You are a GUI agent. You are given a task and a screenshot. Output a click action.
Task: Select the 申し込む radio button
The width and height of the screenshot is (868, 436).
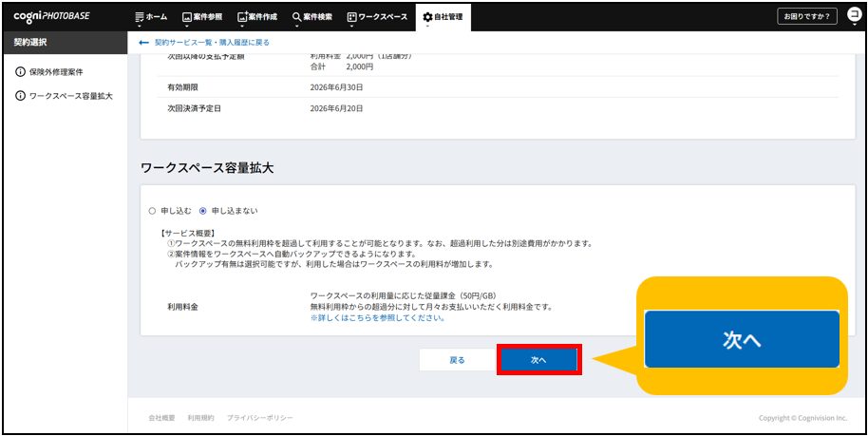click(151, 210)
